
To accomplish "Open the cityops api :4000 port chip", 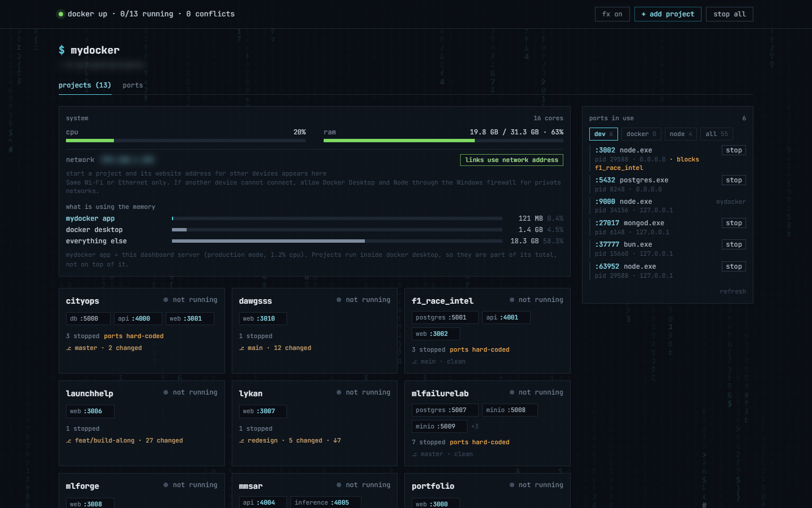I will coord(138,319).
